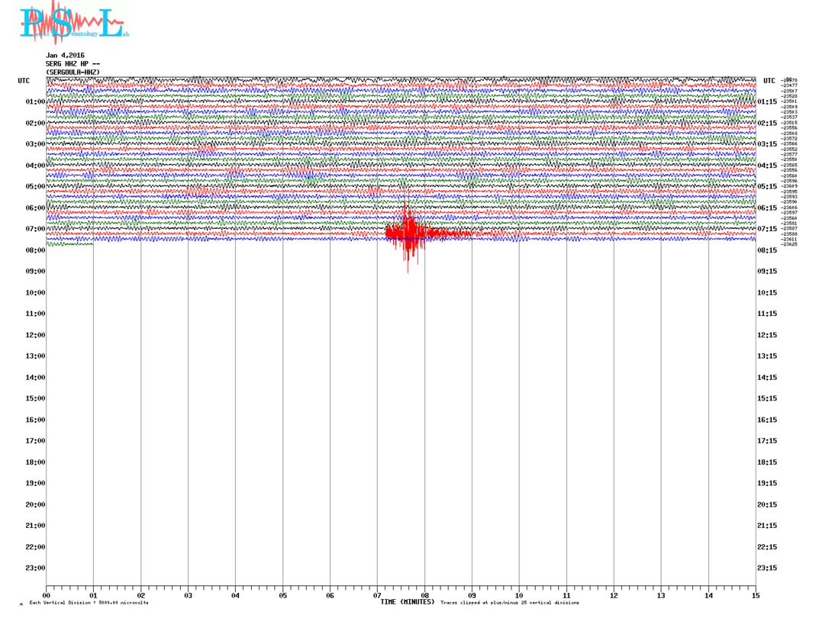Select the 23:00 hour label on left
Image resolution: width=819 pixels, height=644 pixels.
click(35, 568)
